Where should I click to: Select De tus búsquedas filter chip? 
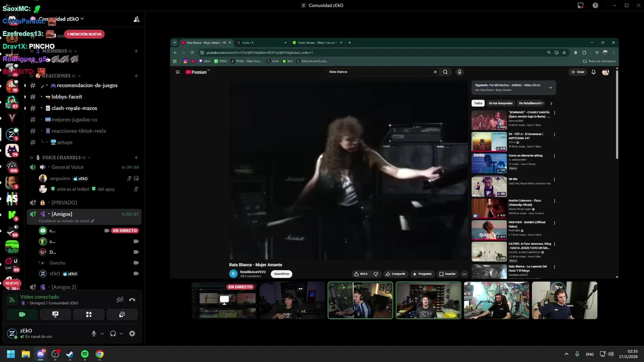click(x=501, y=103)
